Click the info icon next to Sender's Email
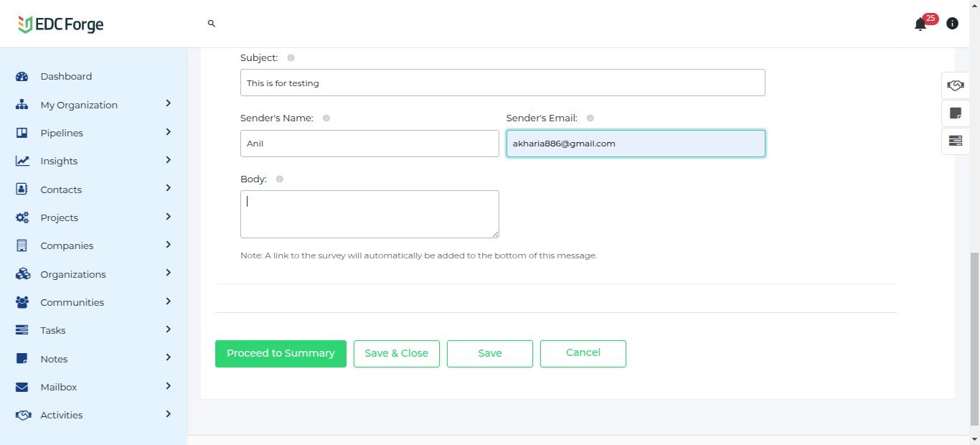Image resolution: width=980 pixels, height=445 pixels. [x=590, y=118]
